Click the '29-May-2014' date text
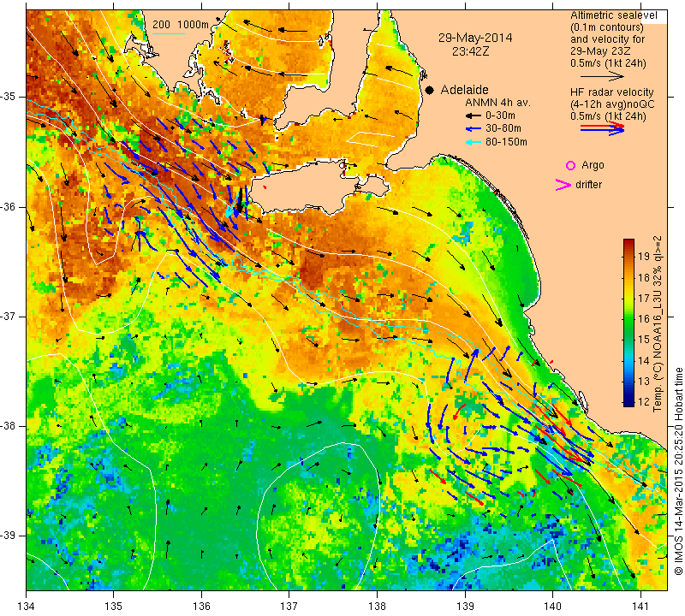 pos(475,38)
